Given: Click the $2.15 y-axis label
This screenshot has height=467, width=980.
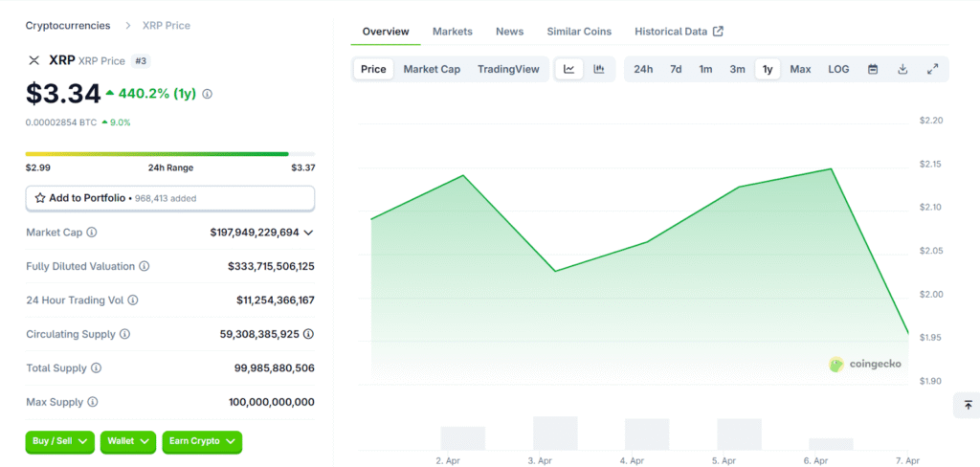Looking at the screenshot, I should pyautogui.click(x=930, y=165).
